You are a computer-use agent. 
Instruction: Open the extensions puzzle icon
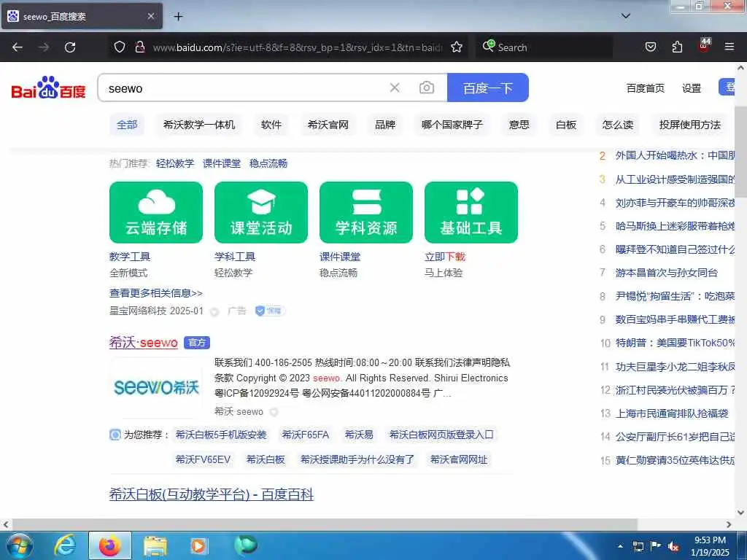[677, 47]
